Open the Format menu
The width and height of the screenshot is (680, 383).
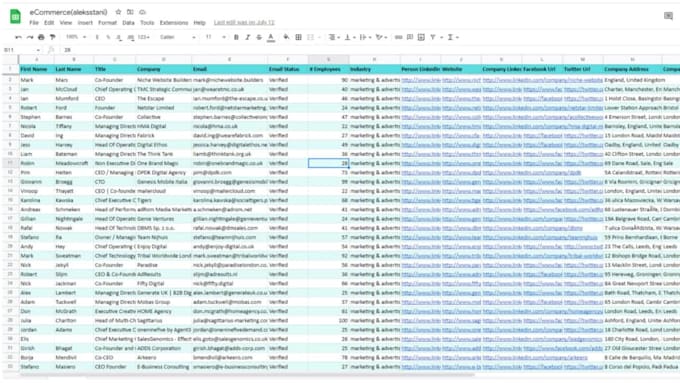107,23
